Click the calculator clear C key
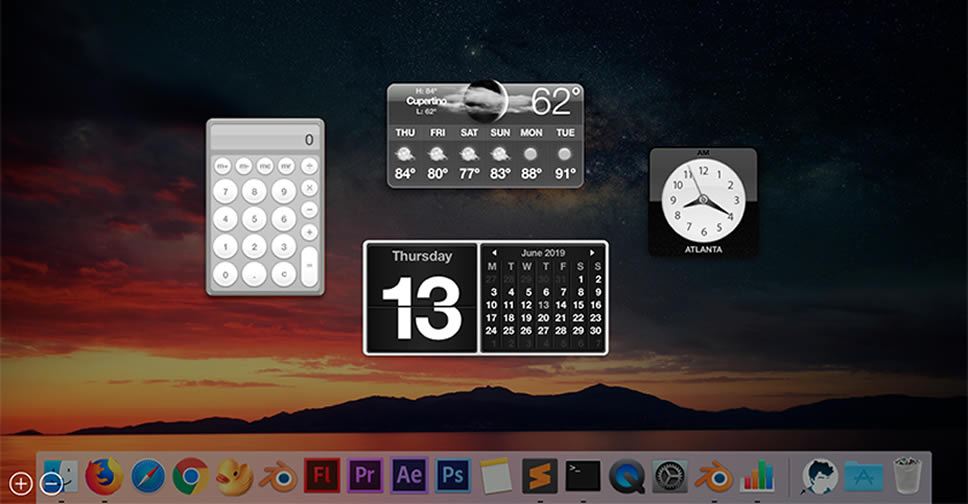This screenshot has height=504, width=968. pos(283,274)
